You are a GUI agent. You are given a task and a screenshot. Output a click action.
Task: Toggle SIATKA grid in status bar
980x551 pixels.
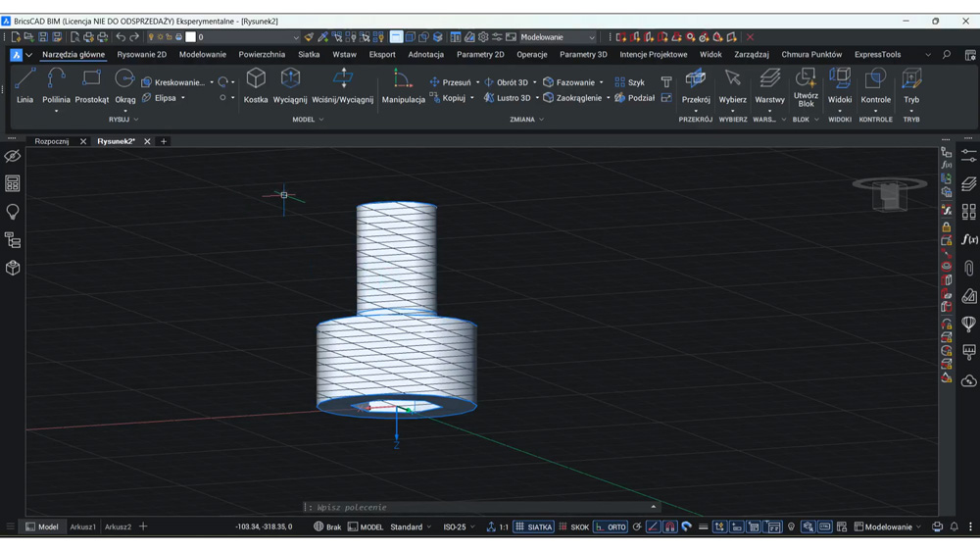click(x=534, y=527)
